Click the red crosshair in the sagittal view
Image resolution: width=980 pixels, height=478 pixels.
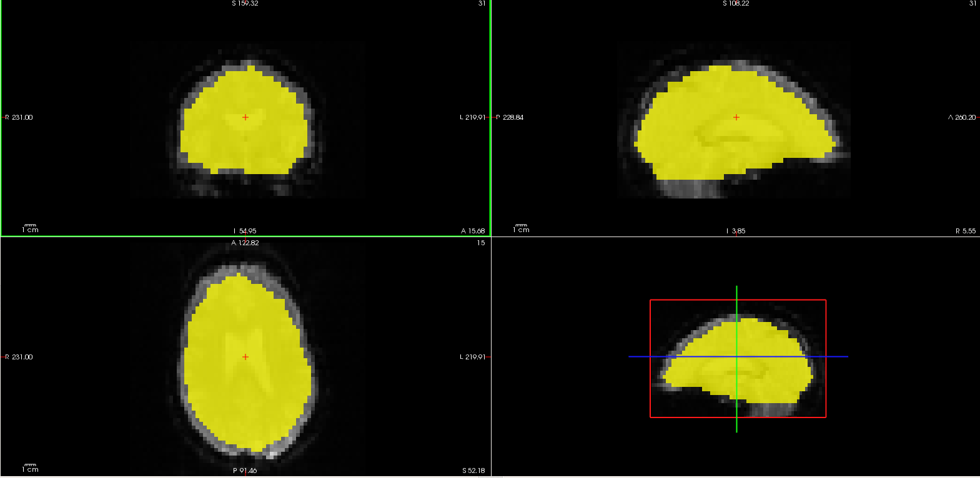pyautogui.click(x=736, y=117)
